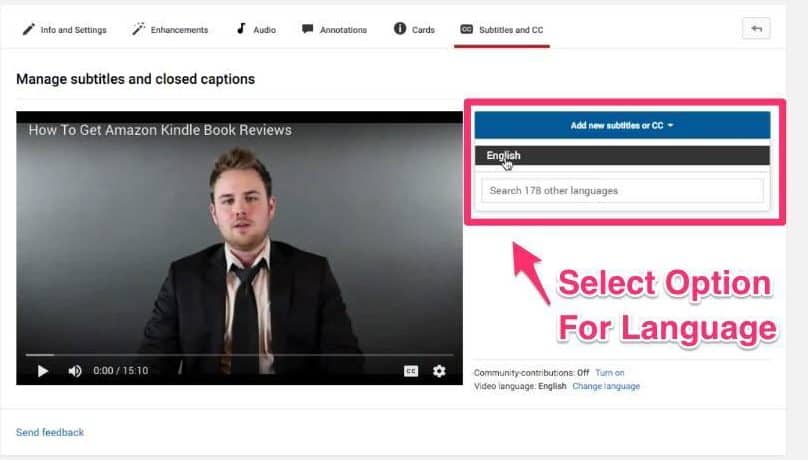Click the Send feedback link

[x=50, y=432]
